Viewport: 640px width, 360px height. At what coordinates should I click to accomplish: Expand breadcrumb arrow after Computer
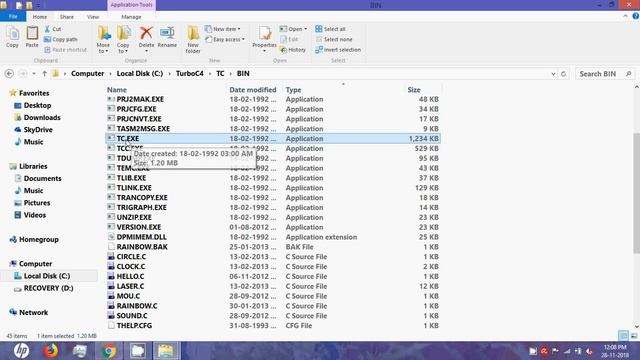110,73
